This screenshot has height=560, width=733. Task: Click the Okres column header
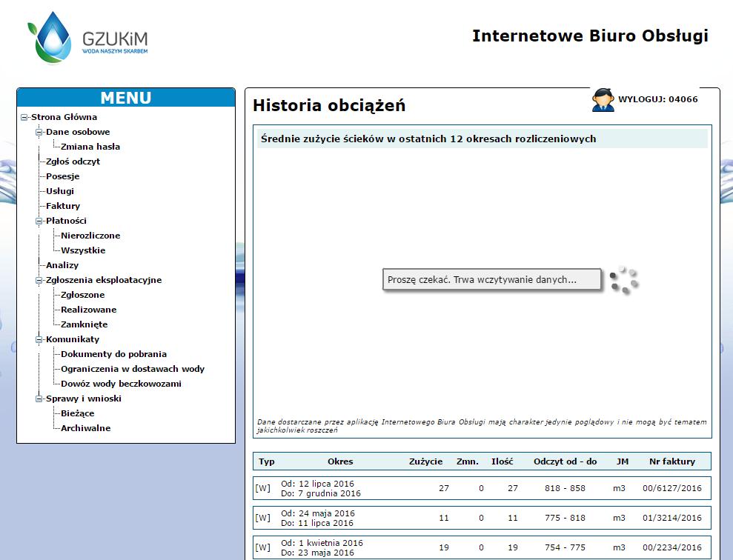[340, 461]
